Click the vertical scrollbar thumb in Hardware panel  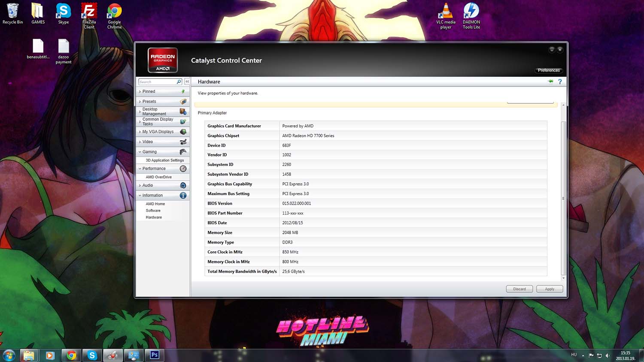click(563, 198)
